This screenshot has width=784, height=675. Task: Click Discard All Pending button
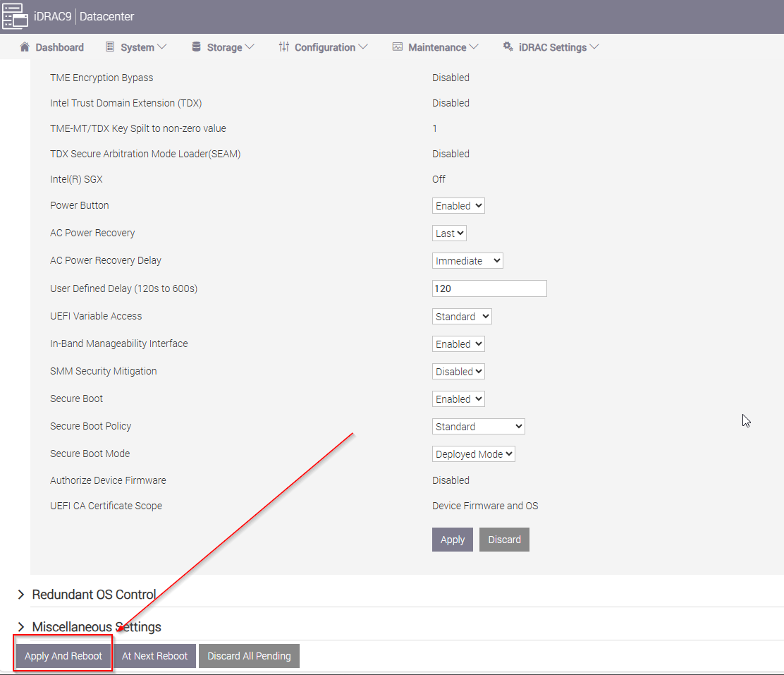point(249,656)
